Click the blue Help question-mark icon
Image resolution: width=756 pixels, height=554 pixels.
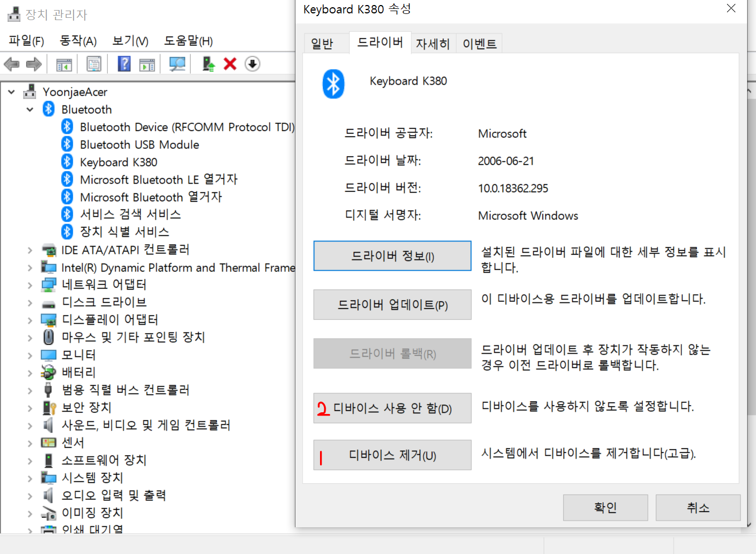124,64
